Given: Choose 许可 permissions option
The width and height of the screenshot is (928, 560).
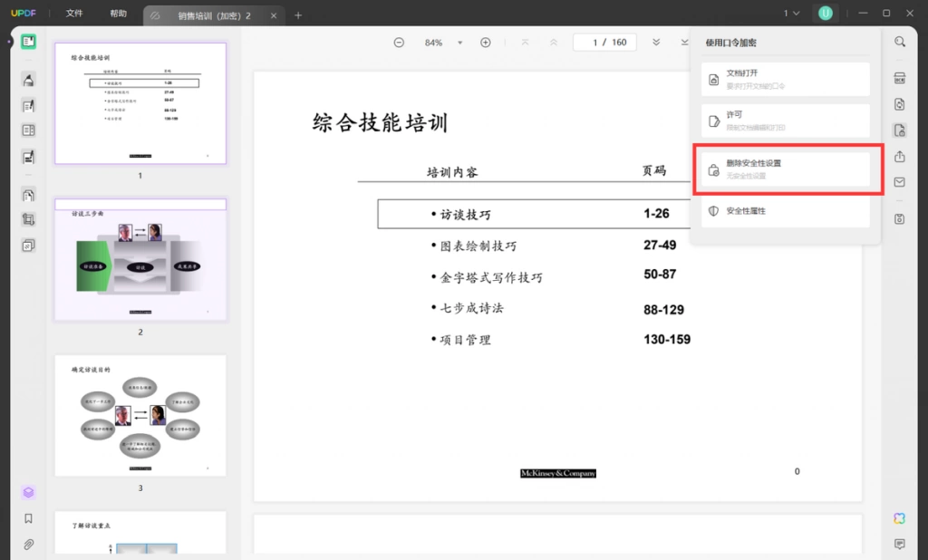Looking at the screenshot, I should (786, 121).
